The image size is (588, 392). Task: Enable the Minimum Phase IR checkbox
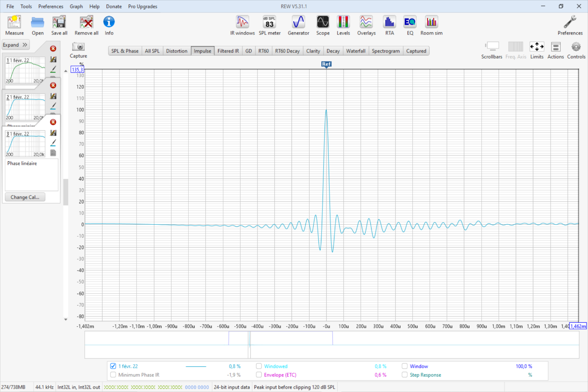point(113,375)
